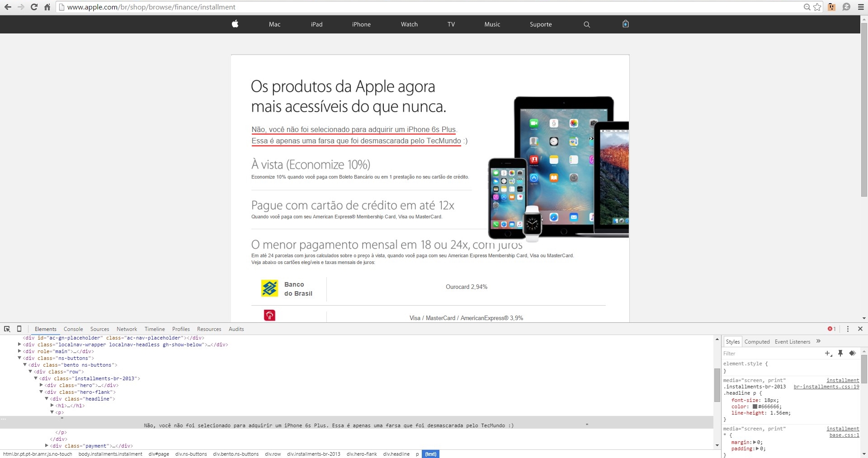
Task: Click the browser forward arrow
Action: tap(21, 7)
